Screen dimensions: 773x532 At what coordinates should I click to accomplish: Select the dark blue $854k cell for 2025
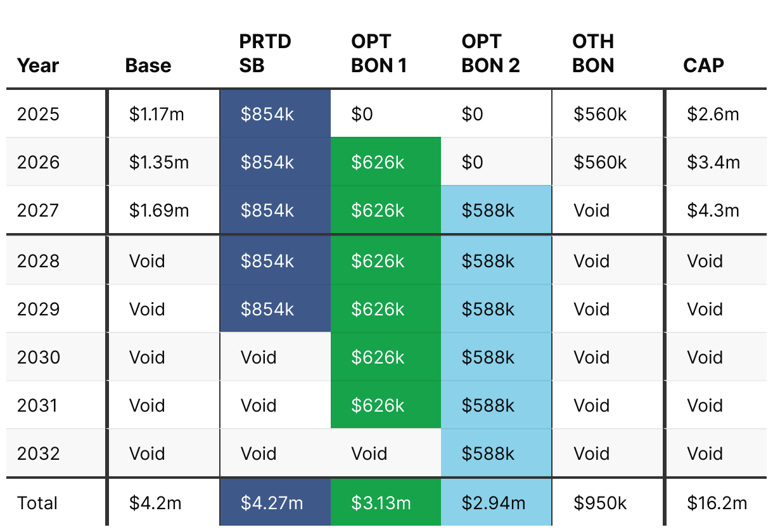[x=275, y=114]
